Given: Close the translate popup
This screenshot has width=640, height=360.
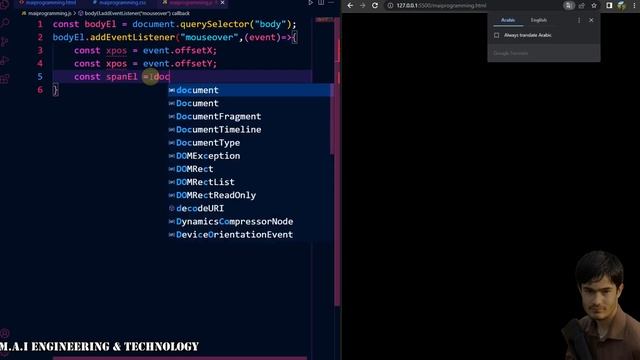Looking at the screenshot, I should [591, 20].
